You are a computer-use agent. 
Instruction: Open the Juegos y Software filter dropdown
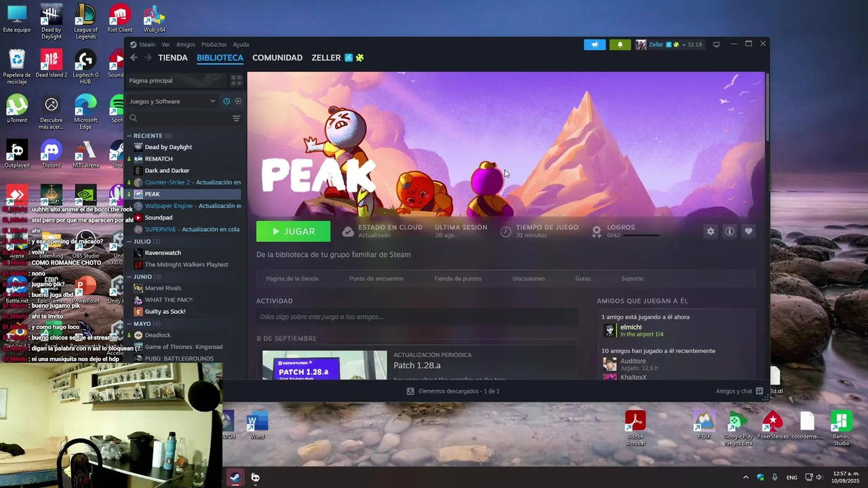pyautogui.click(x=172, y=101)
